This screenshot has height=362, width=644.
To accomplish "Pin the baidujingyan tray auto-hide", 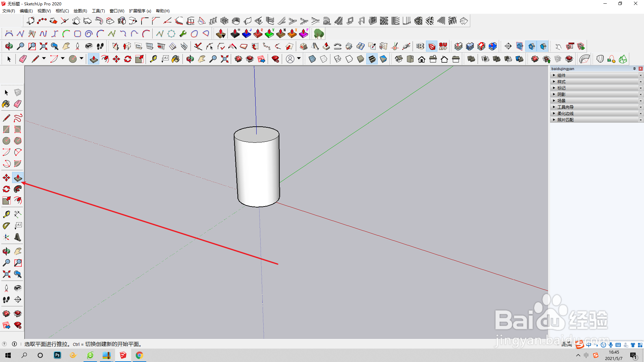I will [634, 69].
